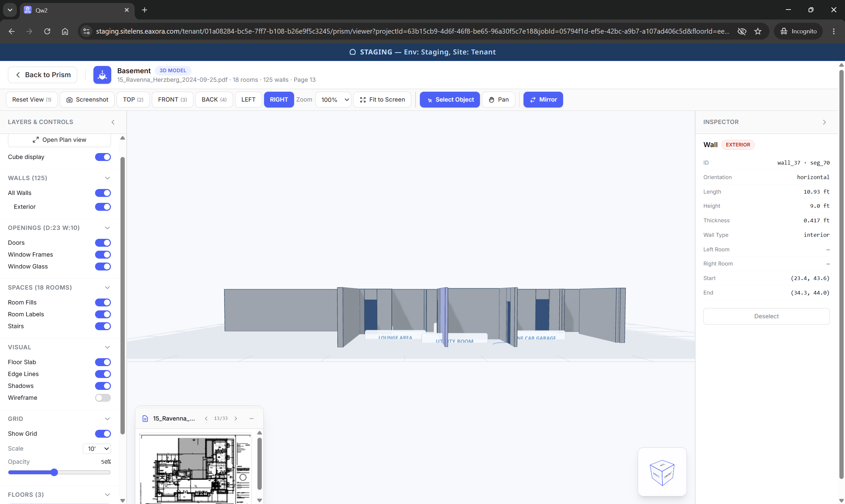The image size is (845, 504).
Task: Click the browser address bar URL
Action: (x=413, y=31)
